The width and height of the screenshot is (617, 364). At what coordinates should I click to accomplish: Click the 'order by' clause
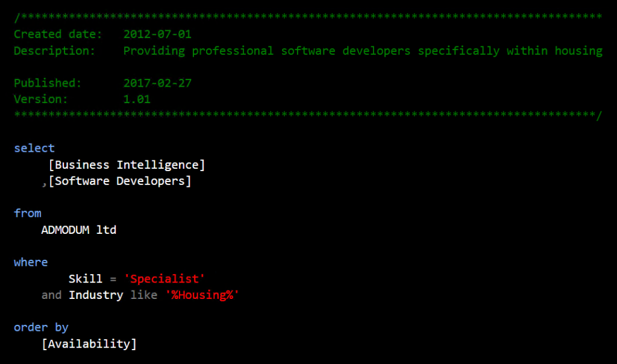point(41,327)
